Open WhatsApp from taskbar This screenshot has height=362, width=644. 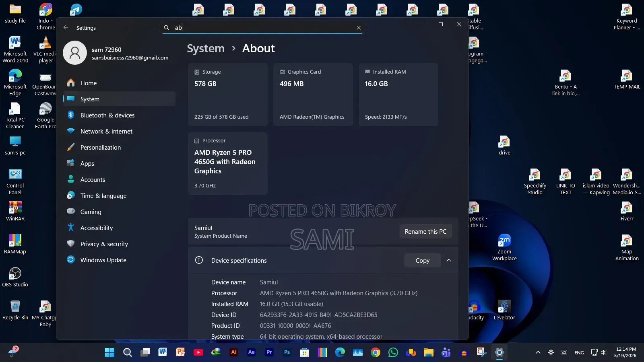[x=393, y=352]
